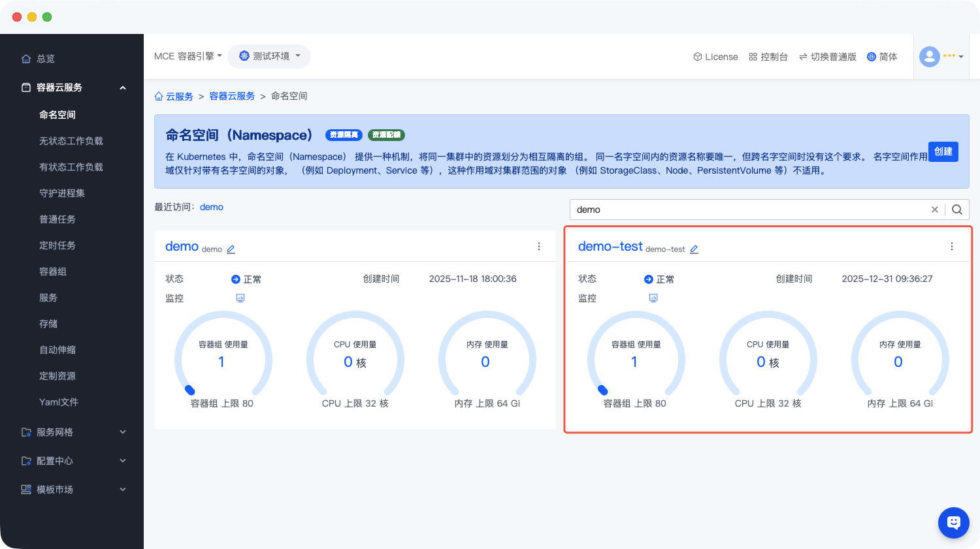Open the three-dot menu on demo card

tap(539, 246)
